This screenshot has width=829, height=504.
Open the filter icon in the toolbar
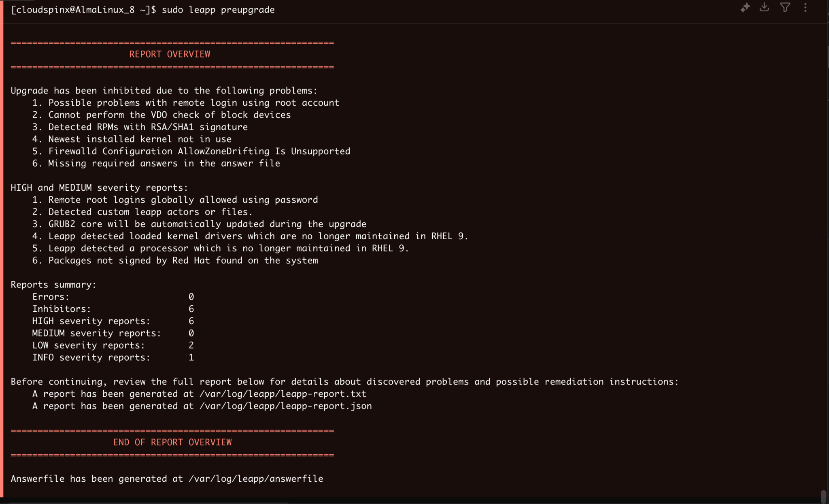tap(785, 8)
